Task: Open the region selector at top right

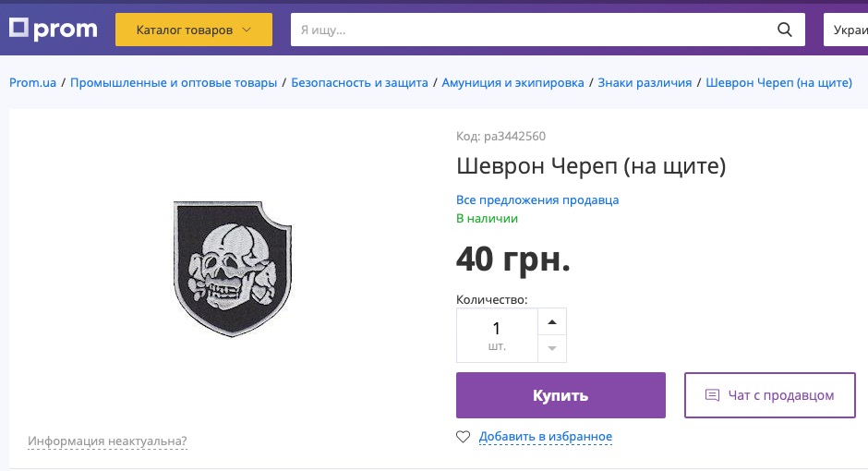Action: [846, 30]
